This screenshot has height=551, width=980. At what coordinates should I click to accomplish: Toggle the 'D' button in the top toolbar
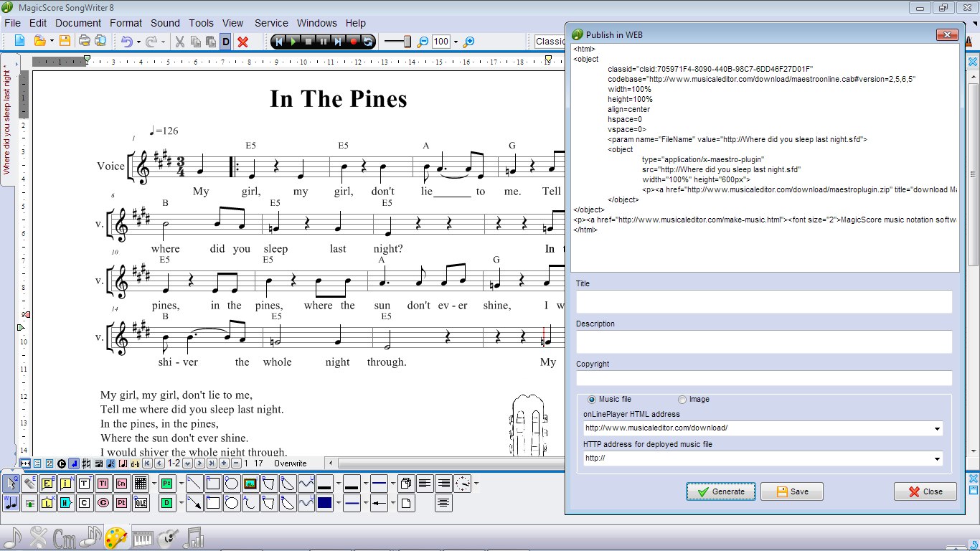click(226, 41)
